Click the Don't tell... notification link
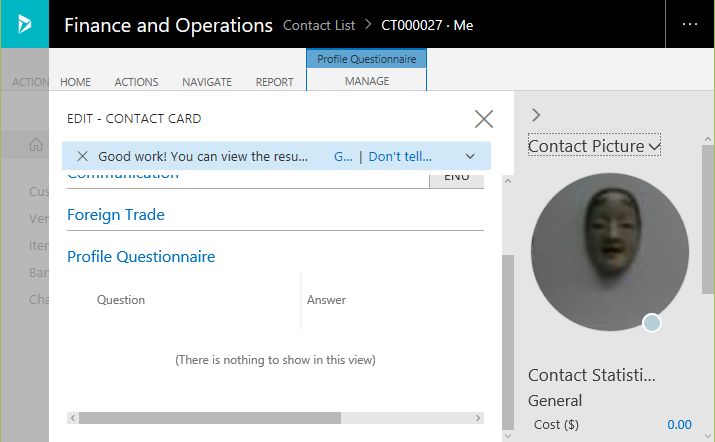 pyautogui.click(x=400, y=156)
